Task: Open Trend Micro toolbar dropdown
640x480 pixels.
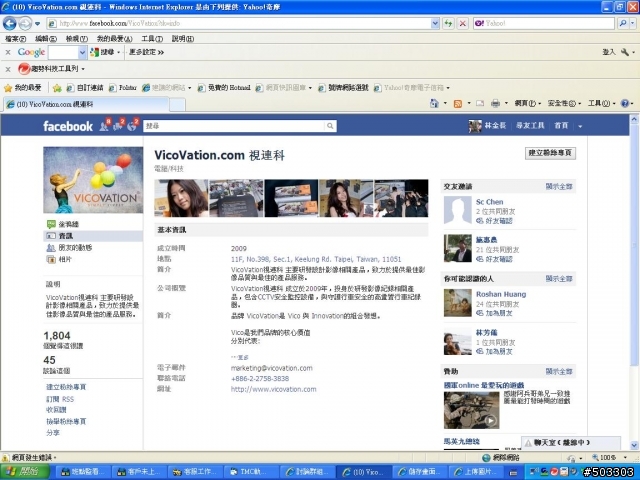Action: [x=83, y=69]
